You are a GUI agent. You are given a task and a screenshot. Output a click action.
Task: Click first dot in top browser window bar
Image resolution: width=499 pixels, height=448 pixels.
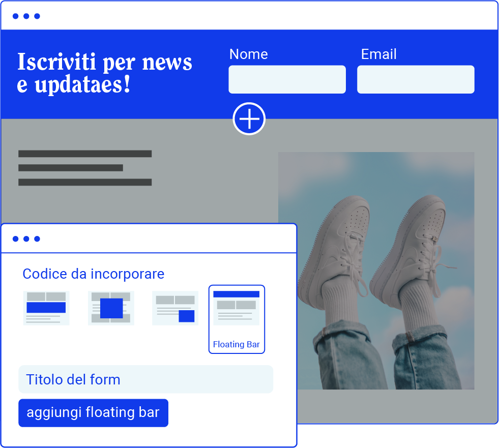tap(15, 16)
